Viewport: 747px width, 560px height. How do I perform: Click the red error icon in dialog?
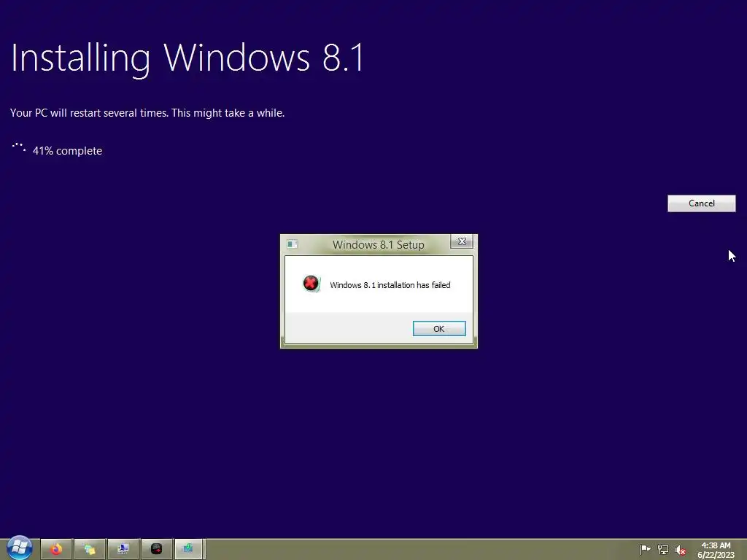[311, 284]
